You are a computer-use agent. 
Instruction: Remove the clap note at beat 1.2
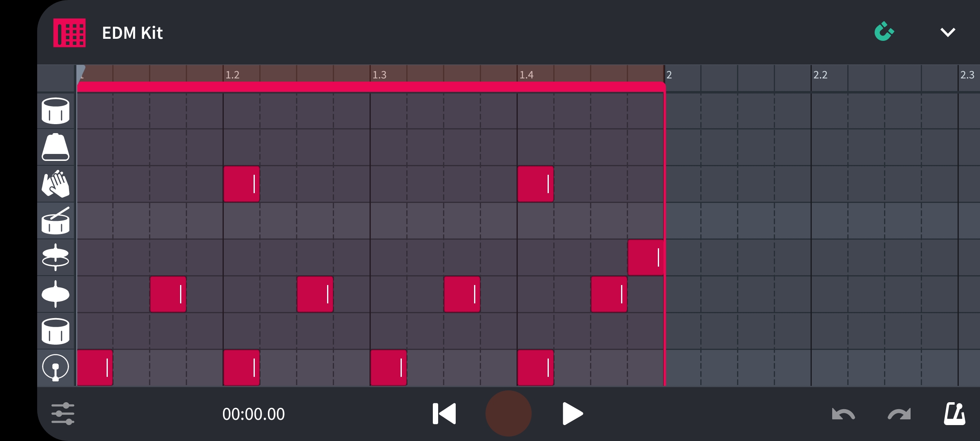[x=241, y=184]
